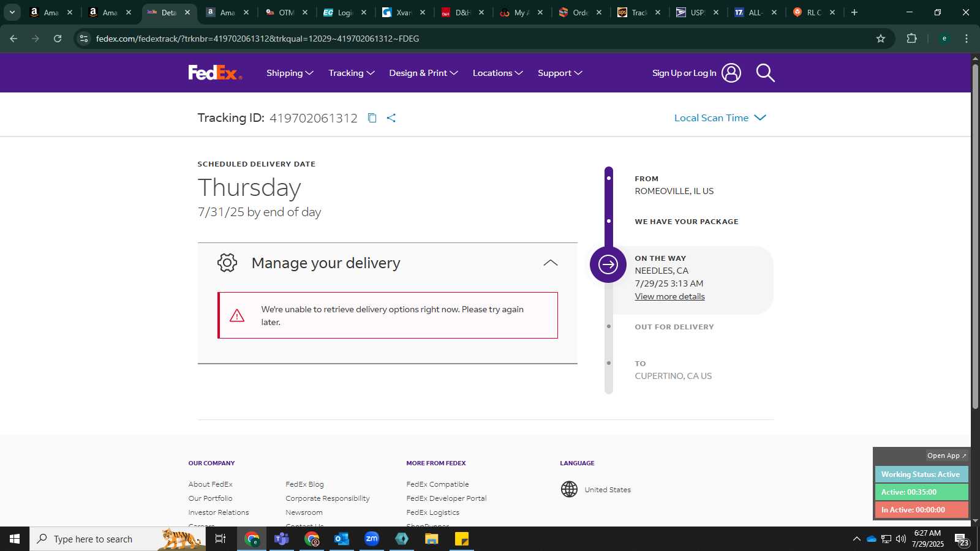Click the delivery progress tracker bar
This screenshot has width=980, height=551.
(608, 280)
